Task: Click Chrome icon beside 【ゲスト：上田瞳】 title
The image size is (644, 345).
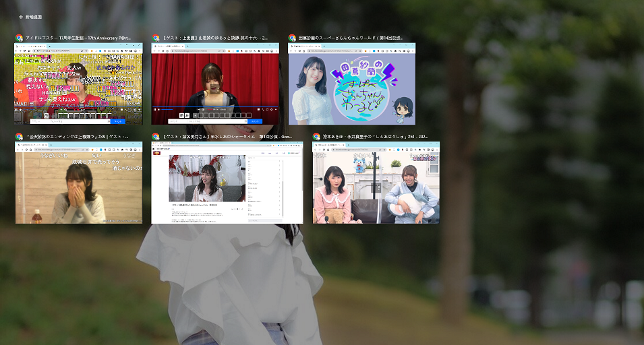Action: (x=156, y=38)
